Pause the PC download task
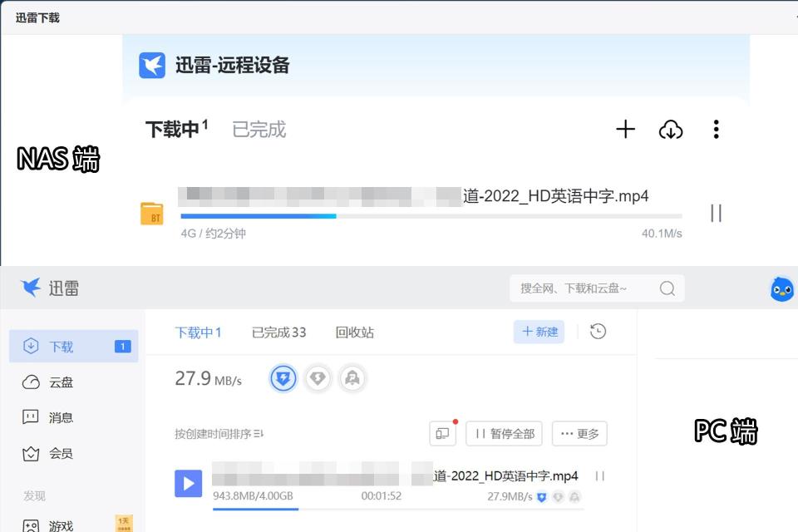Screen dimensions: 798x532 (x=600, y=476)
